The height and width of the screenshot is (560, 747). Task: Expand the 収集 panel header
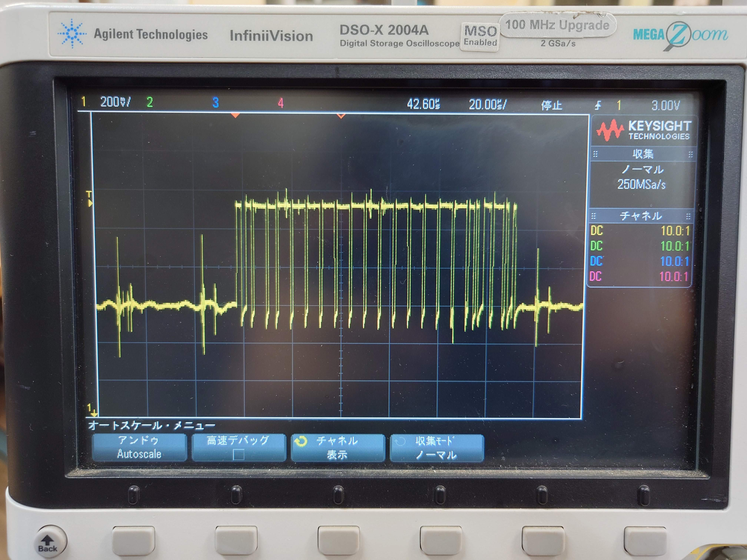click(x=643, y=154)
